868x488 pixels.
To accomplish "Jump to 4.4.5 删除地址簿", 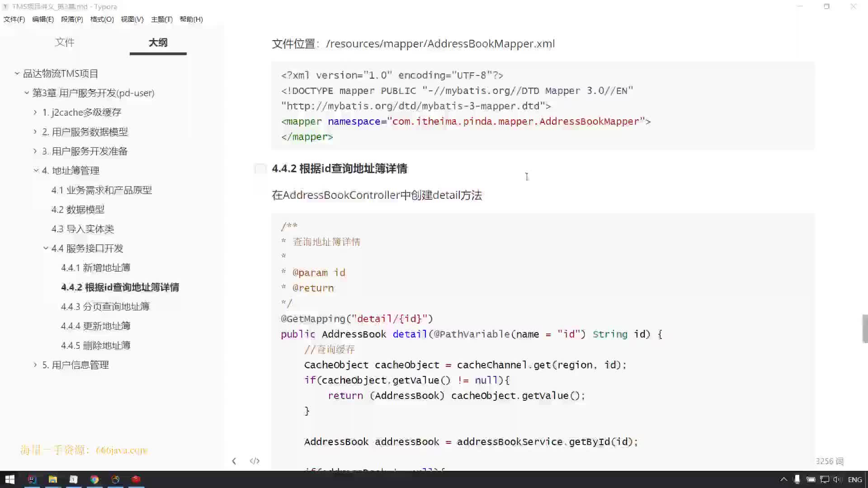I will coord(95,345).
